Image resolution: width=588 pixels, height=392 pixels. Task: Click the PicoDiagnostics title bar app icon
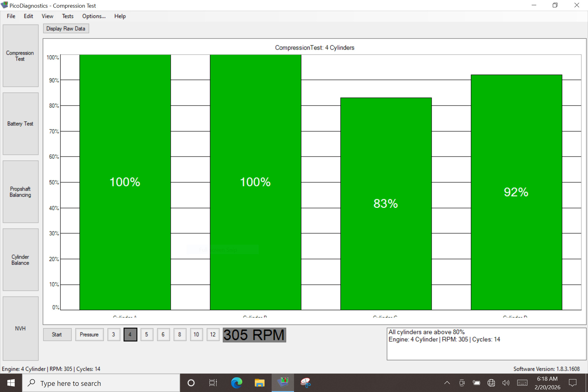tap(5, 5)
